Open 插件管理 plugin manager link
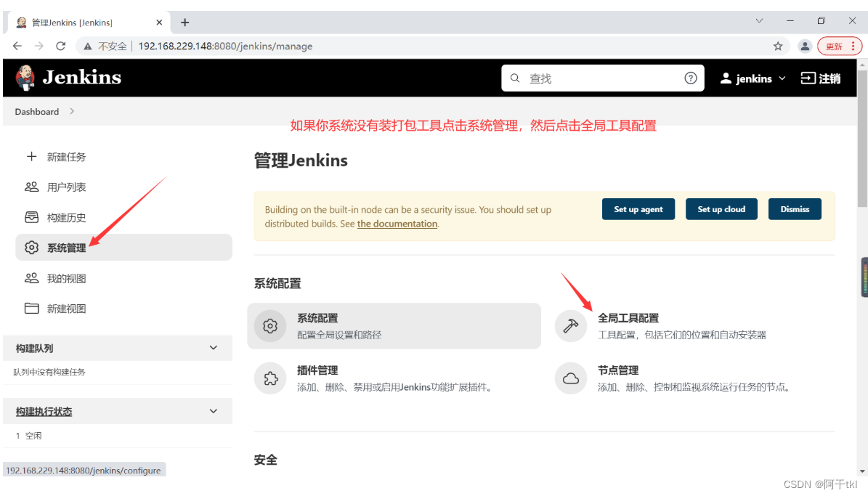Image resolution: width=868 pixels, height=496 pixels. [x=317, y=370]
